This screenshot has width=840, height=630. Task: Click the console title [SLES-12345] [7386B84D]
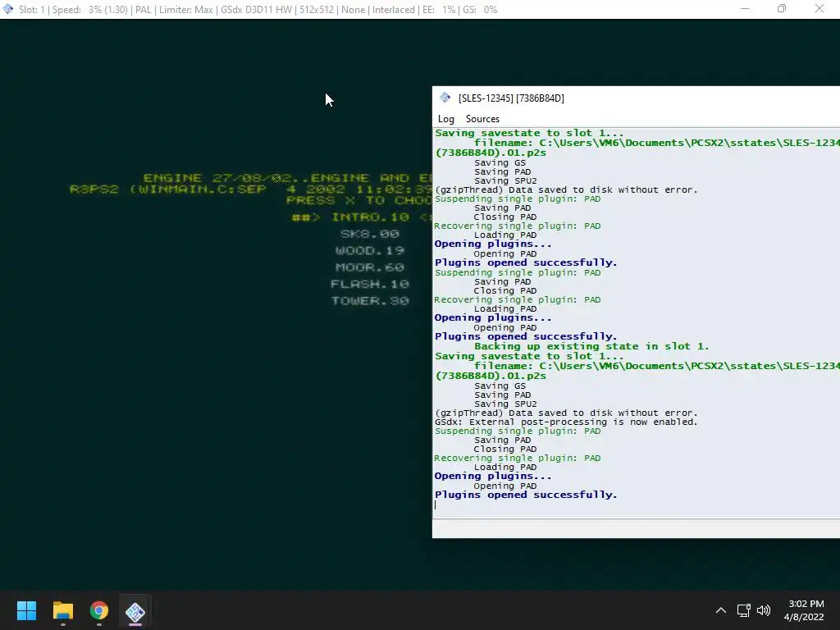pos(511,98)
